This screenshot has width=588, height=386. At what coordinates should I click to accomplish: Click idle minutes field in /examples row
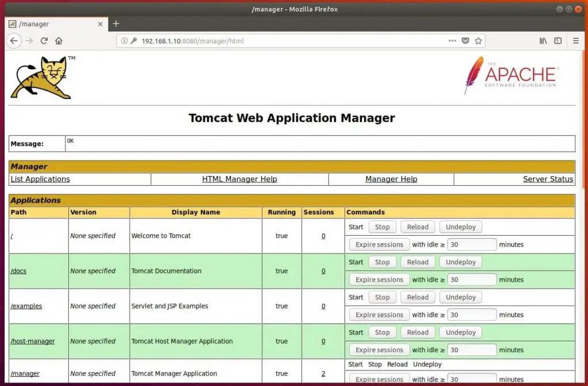(x=472, y=315)
